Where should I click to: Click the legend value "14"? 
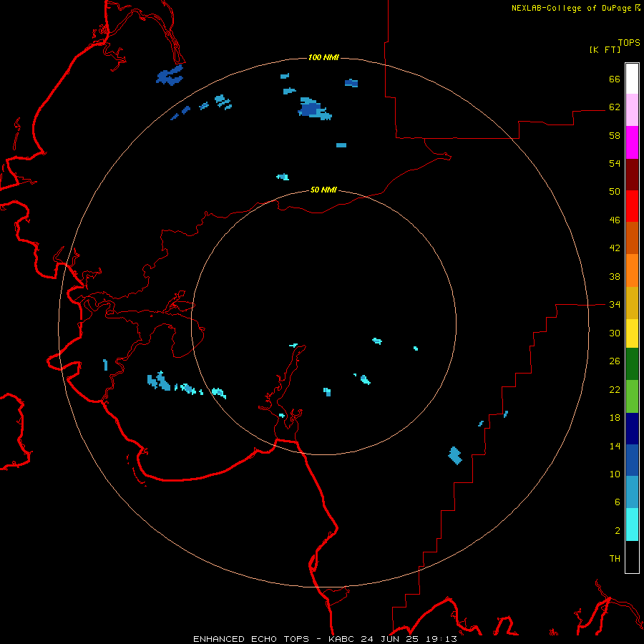615,446
